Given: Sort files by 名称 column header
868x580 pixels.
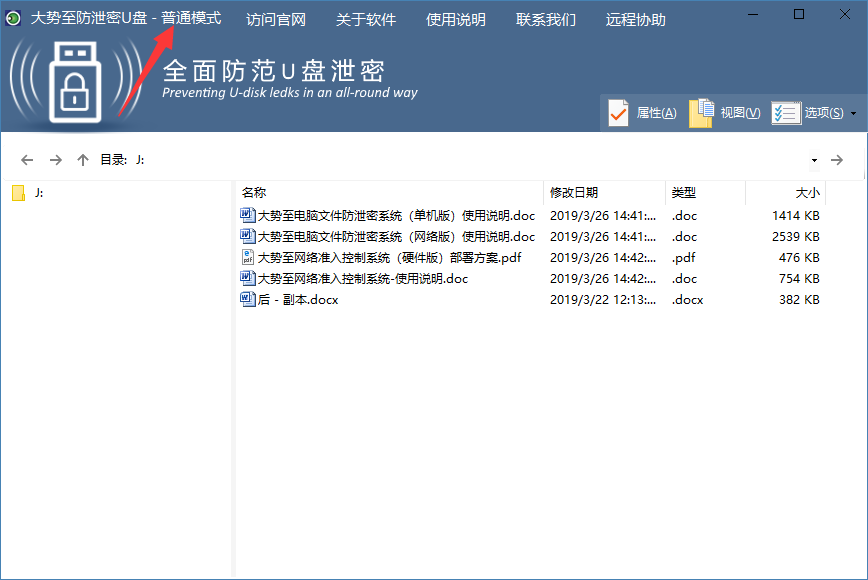Looking at the screenshot, I should (x=254, y=193).
